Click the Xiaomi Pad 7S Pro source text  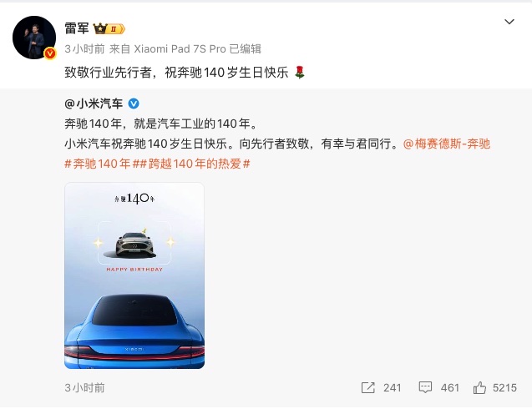[x=180, y=49]
